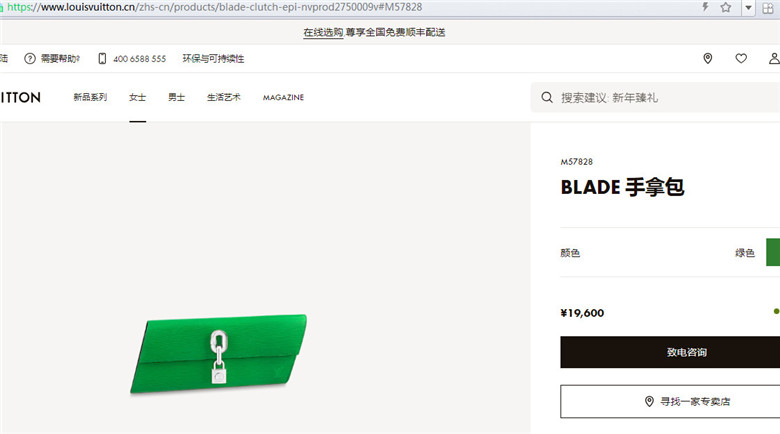Viewport: 780px width, 434px height.
Task: Open the 女士 menu tab
Action: tap(137, 98)
